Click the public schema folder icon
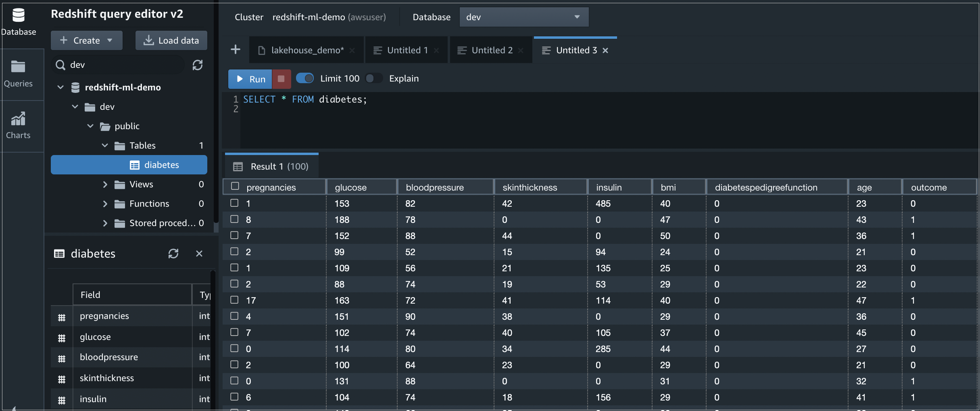This screenshot has width=980, height=411. coord(105,126)
